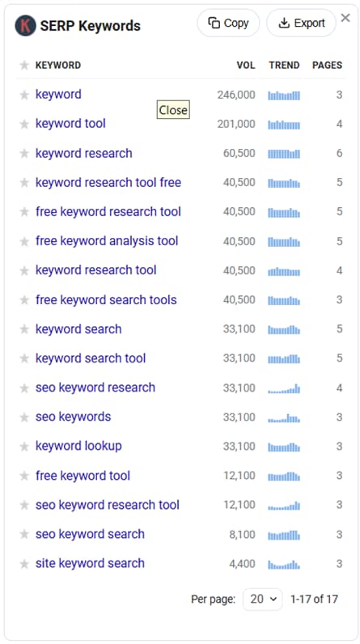360x644 pixels.
Task: Star the 'free keyword tool' entry
Action: pos(24,476)
